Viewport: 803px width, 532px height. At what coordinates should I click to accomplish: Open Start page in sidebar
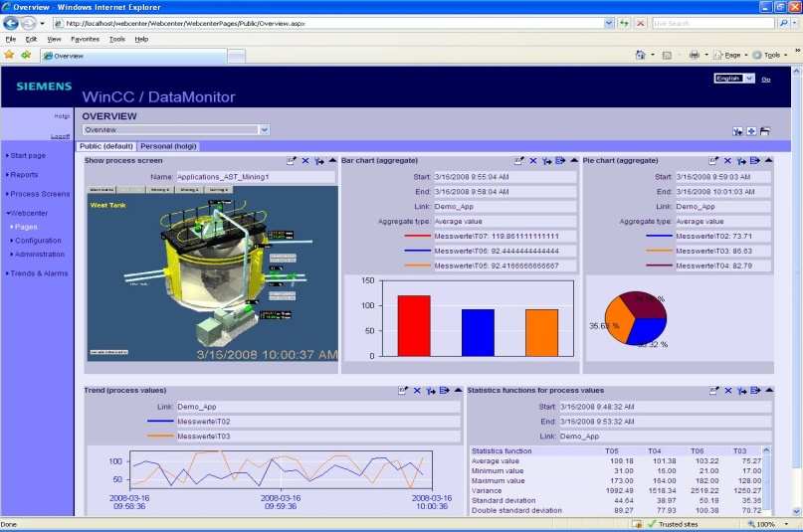pyautogui.click(x=28, y=155)
